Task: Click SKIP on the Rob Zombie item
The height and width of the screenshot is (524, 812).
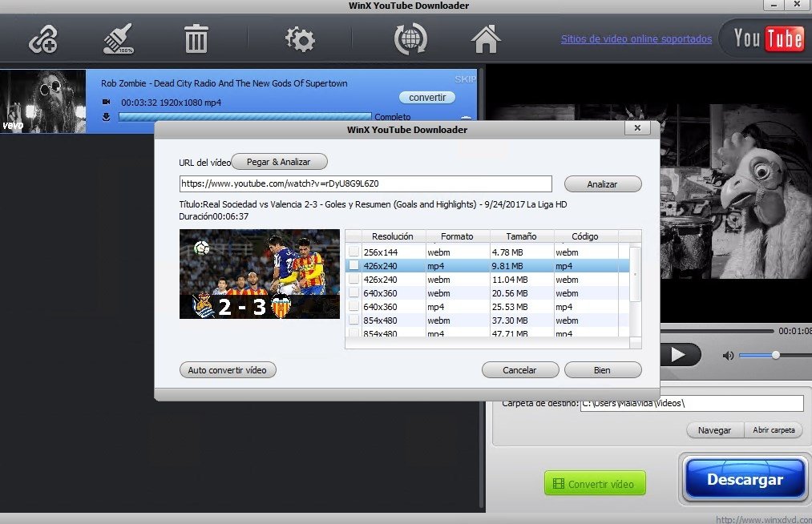Action: click(465, 79)
